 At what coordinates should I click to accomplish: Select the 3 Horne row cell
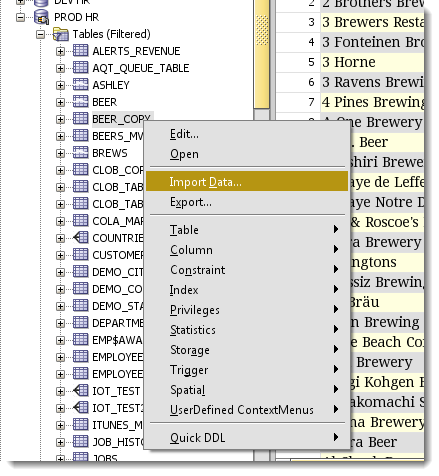pyautogui.click(x=372, y=62)
